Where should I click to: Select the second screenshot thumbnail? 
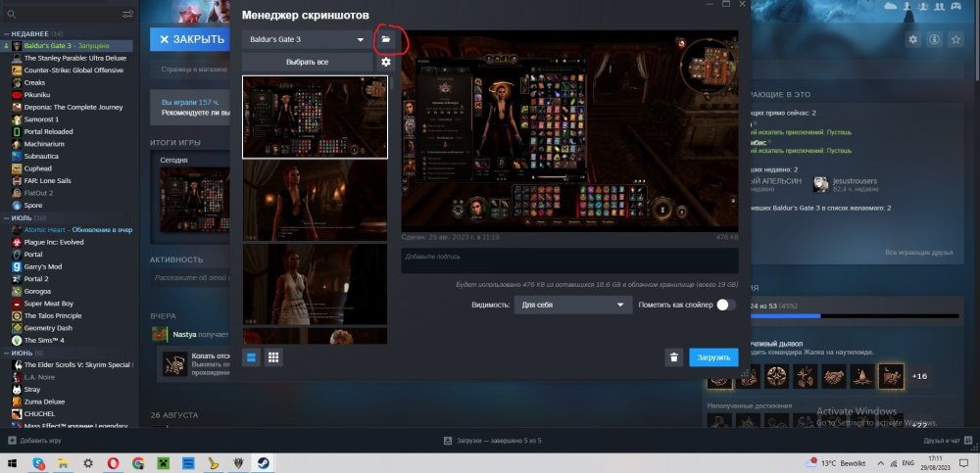(x=315, y=200)
